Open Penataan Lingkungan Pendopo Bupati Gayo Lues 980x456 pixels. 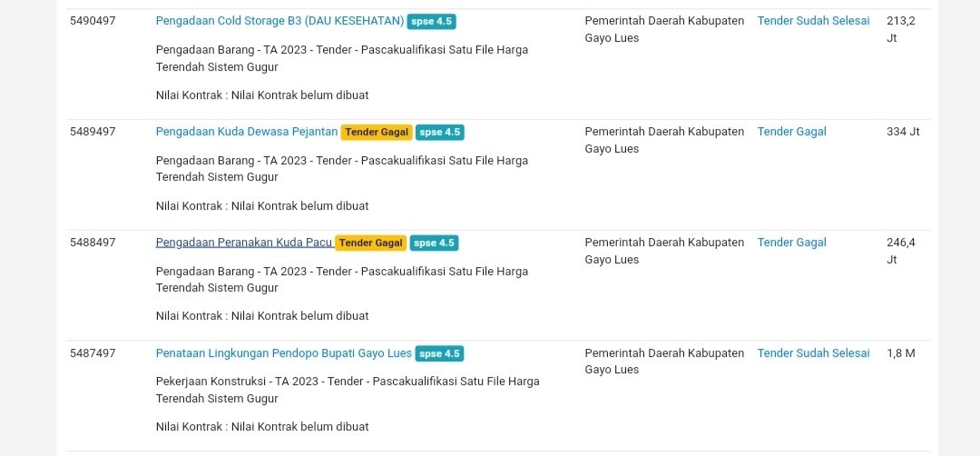coord(284,353)
